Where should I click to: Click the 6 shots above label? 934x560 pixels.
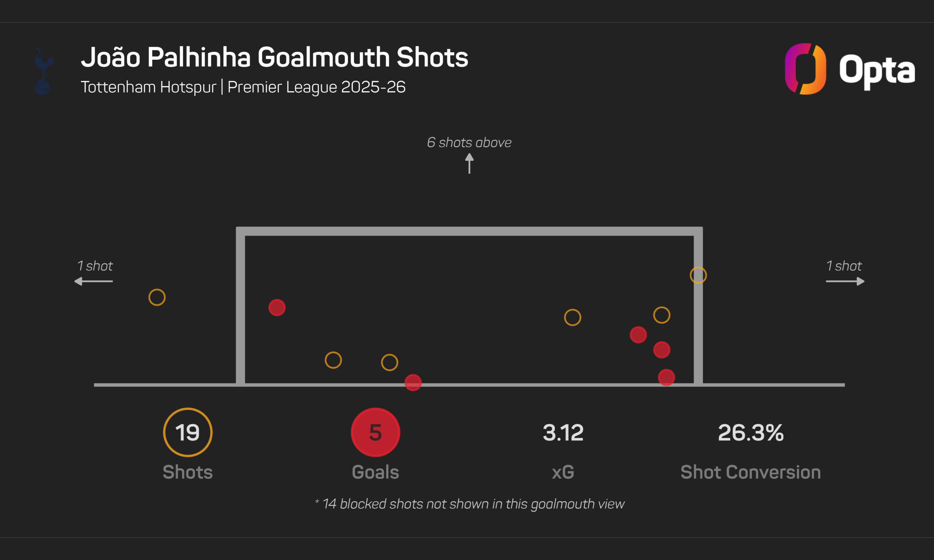tap(469, 142)
